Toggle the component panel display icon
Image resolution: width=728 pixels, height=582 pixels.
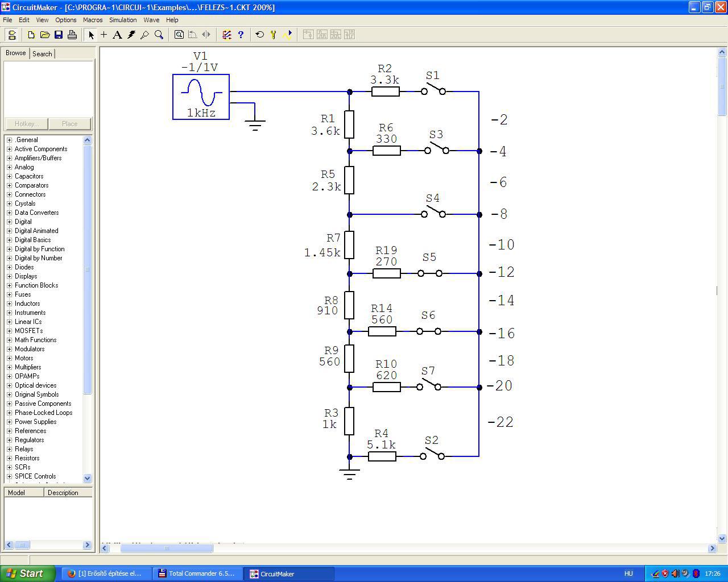tap(11, 35)
